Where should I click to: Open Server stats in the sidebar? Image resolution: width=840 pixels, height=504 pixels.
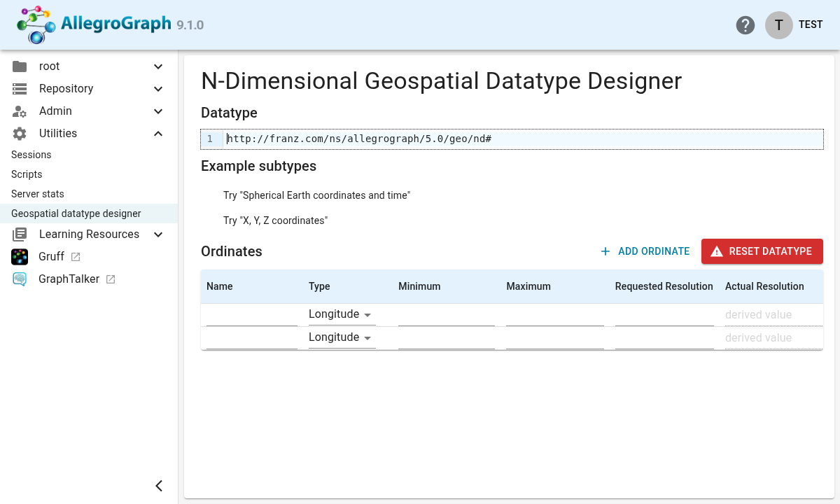coord(38,194)
